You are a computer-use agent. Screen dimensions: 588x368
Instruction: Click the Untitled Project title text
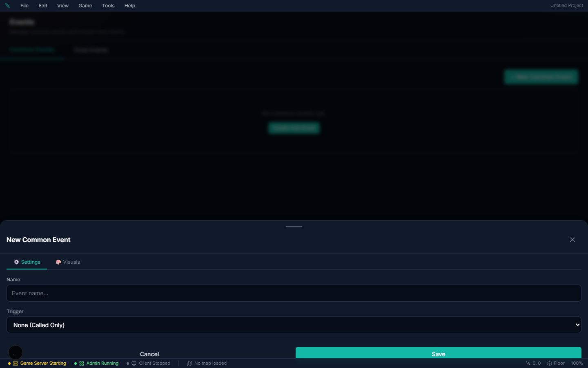point(566,5)
